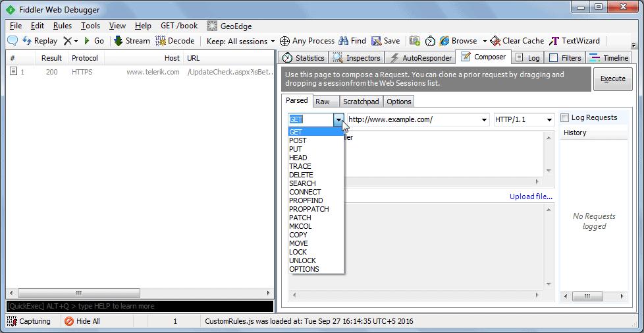Click the Remove sessions X icon
Image resolution: width=644 pixels, height=333 pixels.
coord(67,41)
